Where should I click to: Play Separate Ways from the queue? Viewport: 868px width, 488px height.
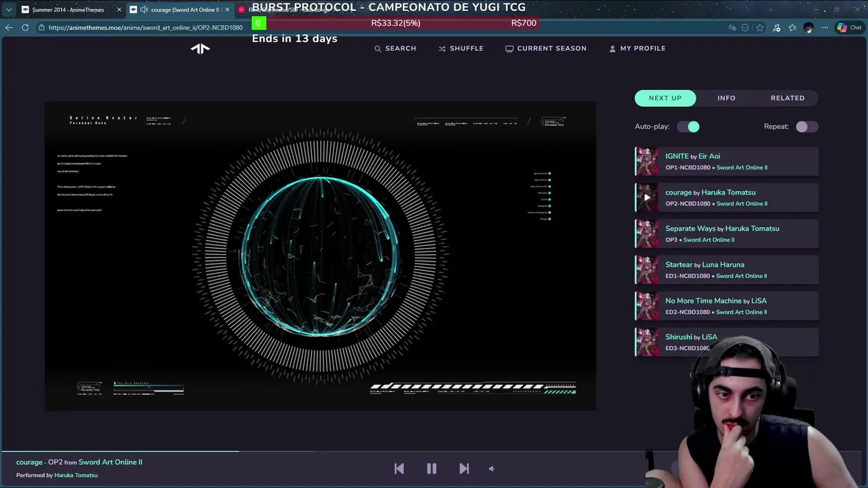coord(727,234)
